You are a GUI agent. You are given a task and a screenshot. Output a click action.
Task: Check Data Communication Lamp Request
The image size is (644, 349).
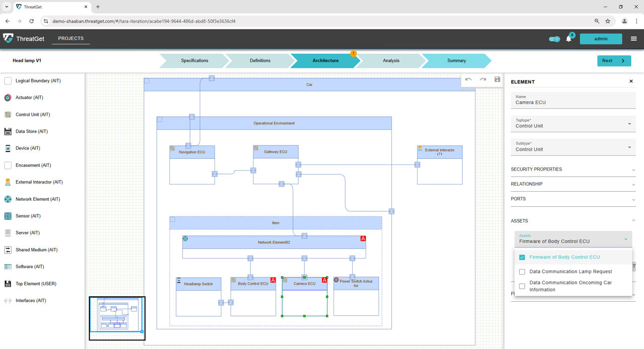click(522, 272)
